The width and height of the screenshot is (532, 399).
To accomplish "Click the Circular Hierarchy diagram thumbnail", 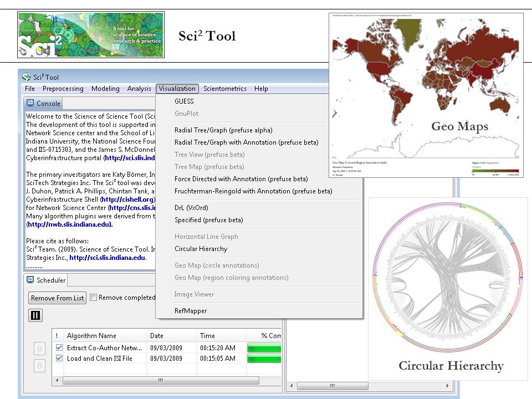I will pyautogui.click(x=448, y=288).
